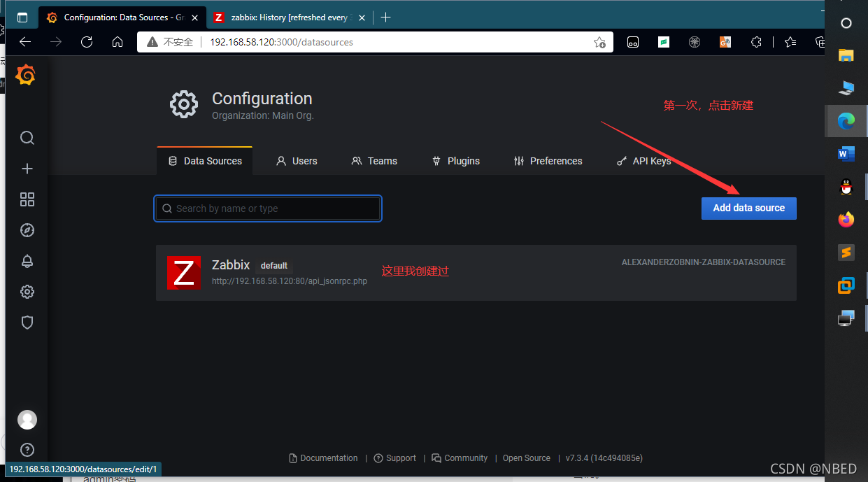Open Firefox from the taskbar

pyautogui.click(x=846, y=220)
